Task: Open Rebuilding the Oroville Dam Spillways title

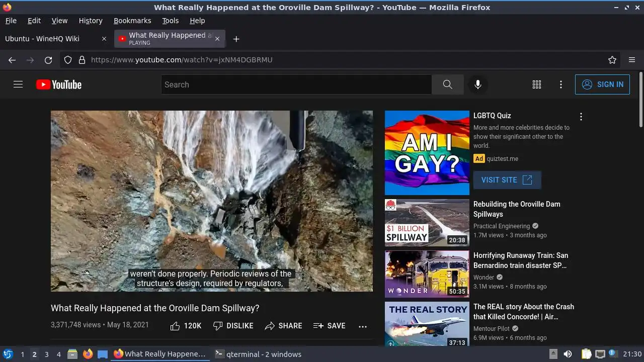Action: click(x=517, y=209)
